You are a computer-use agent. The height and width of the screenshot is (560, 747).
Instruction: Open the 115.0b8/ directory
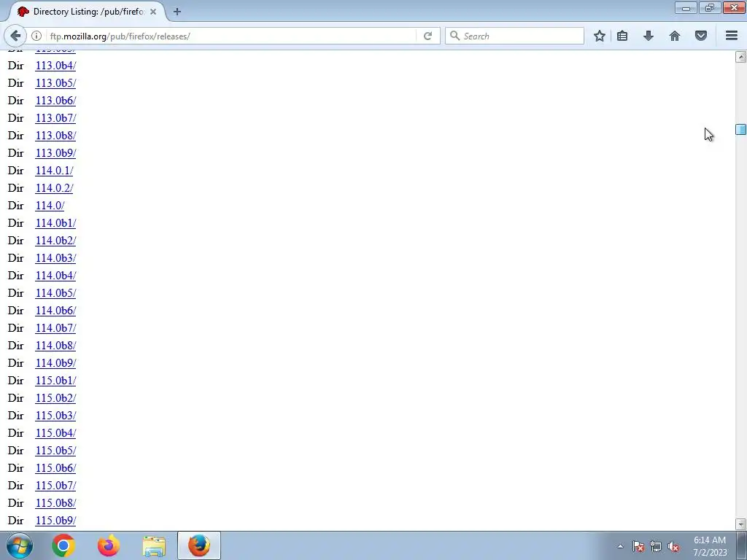[55, 503]
